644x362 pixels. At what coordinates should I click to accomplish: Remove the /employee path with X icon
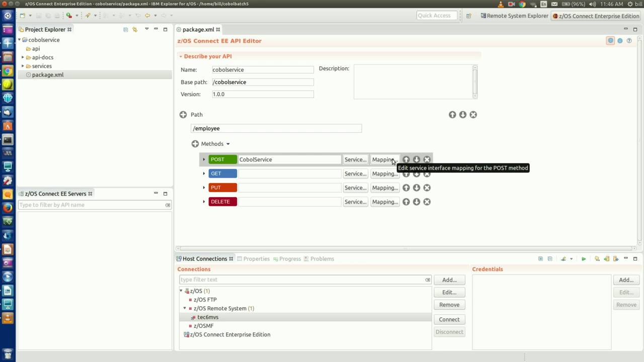point(473,115)
